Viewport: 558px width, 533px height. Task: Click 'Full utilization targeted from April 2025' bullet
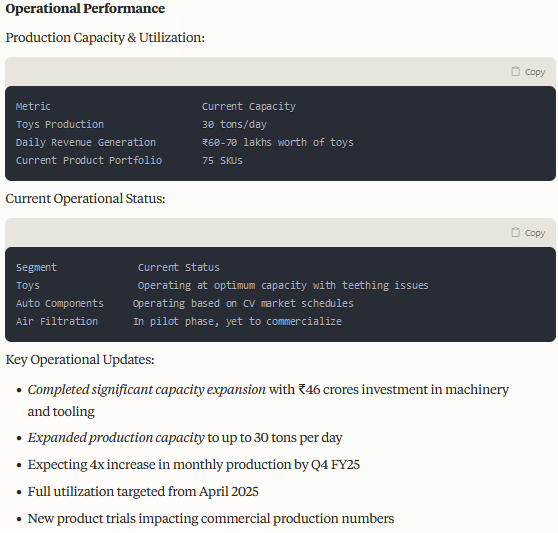click(143, 491)
